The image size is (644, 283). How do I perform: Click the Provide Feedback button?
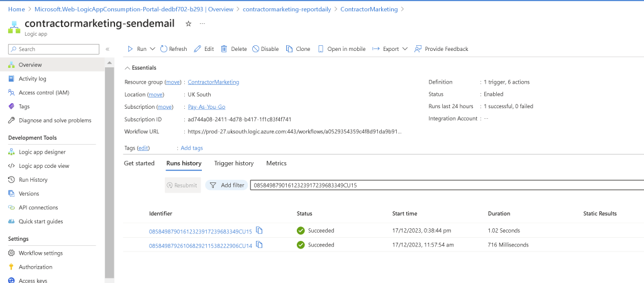click(441, 49)
